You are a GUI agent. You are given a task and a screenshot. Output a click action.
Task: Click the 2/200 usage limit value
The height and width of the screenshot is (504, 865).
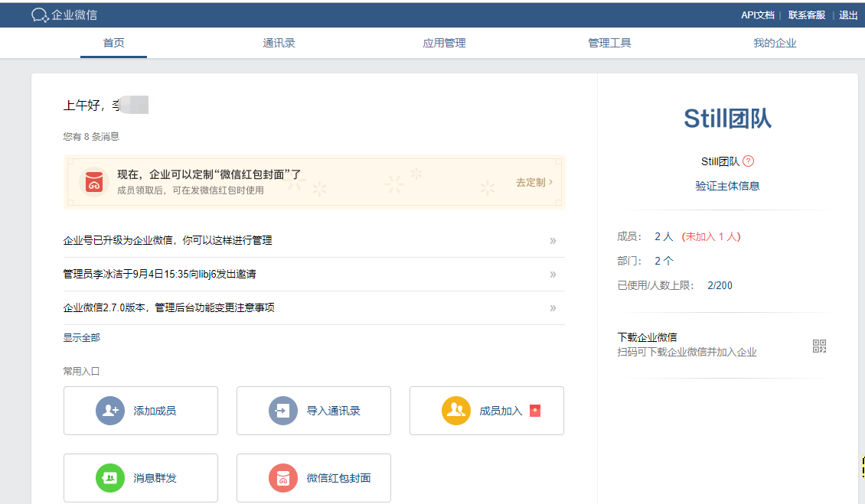720,285
